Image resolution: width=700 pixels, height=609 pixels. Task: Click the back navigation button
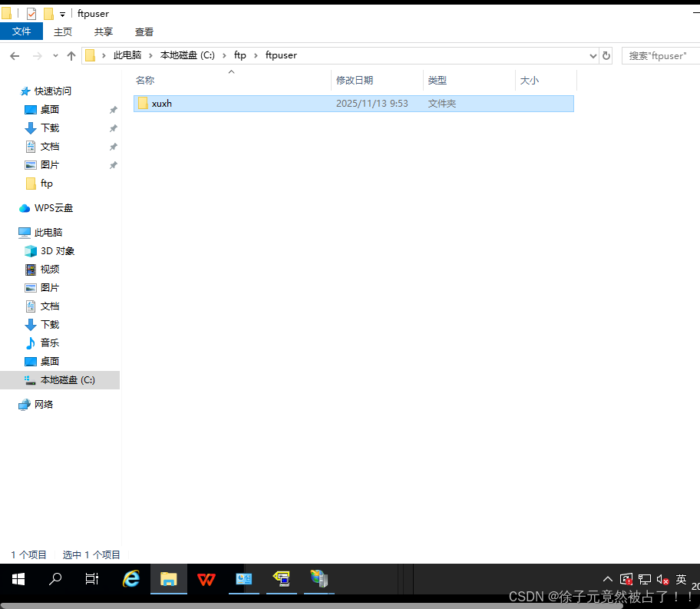point(15,55)
